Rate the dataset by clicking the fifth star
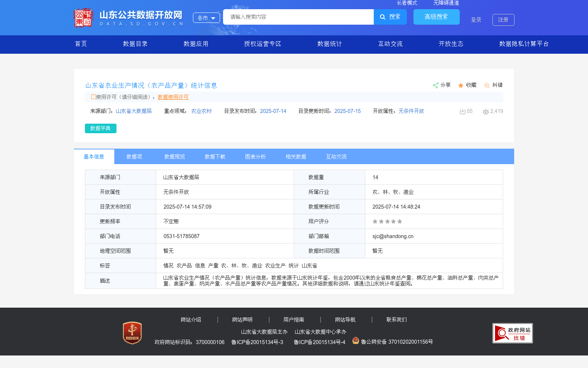Screen dimensions: 588x368 pos(400,221)
